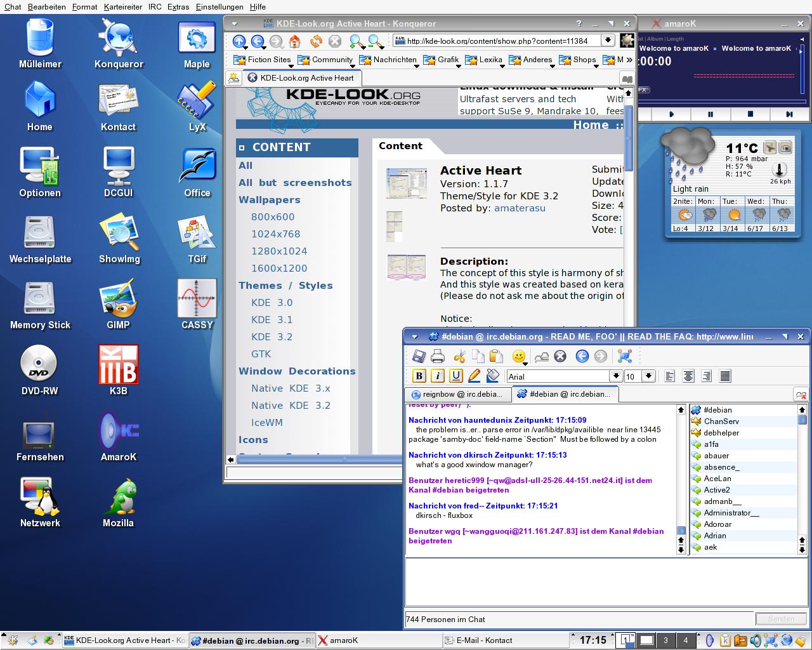The height and width of the screenshot is (650, 812).
Task: Open the Kontact desktop icon
Action: pyautogui.click(x=119, y=107)
